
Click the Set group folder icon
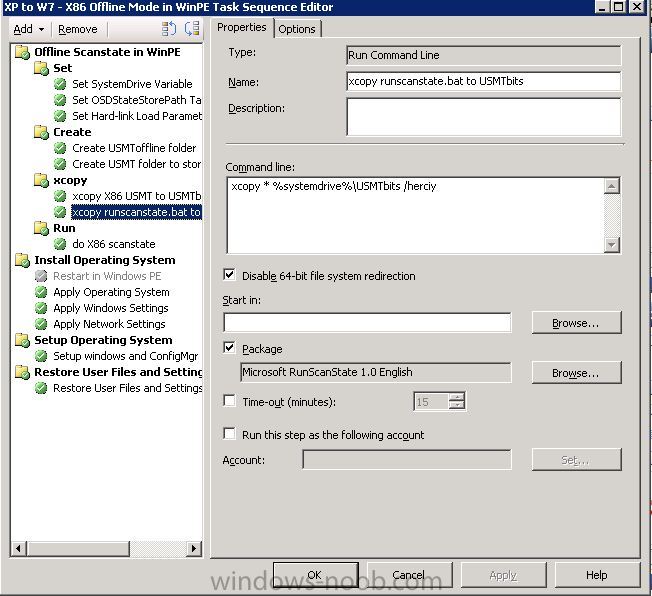point(42,68)
